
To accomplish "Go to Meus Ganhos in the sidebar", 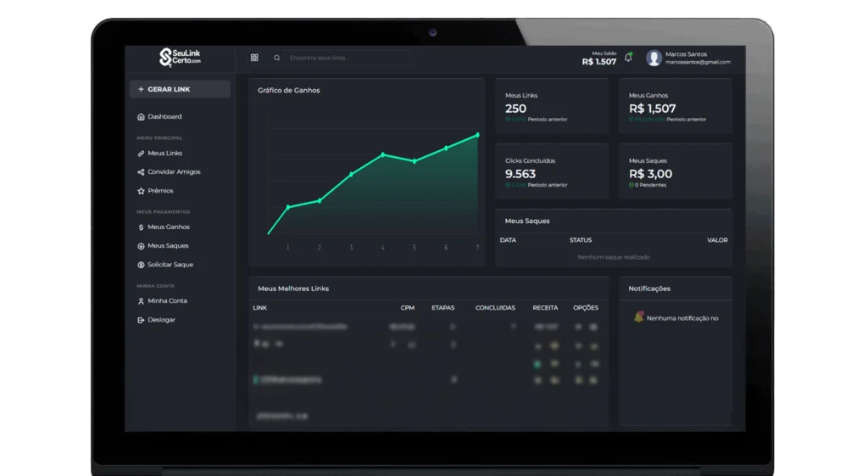I will (168, 227).
